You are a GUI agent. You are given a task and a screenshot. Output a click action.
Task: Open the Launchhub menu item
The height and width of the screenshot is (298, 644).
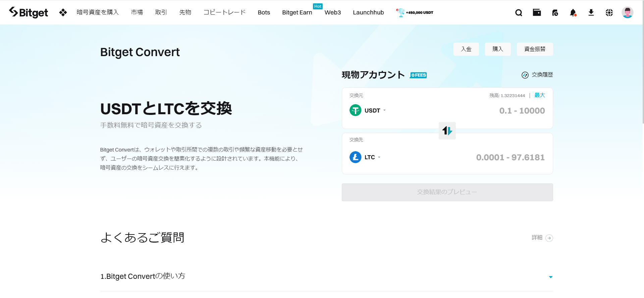(368, 12)
